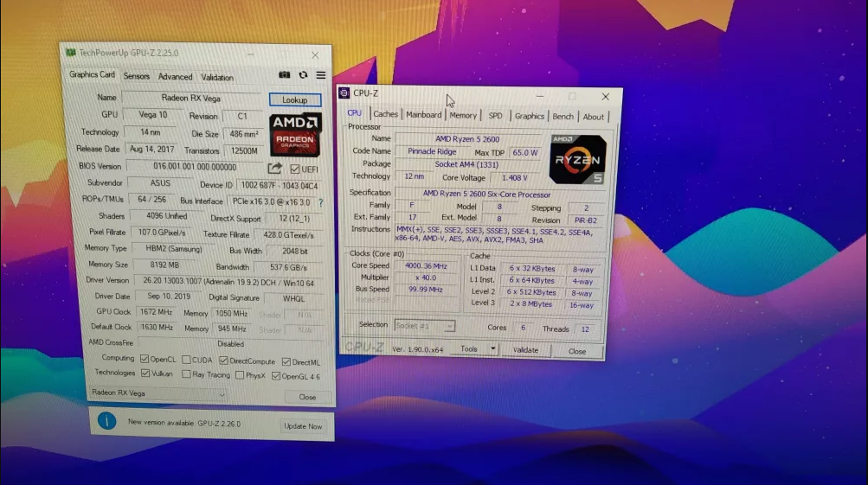This screenshot has width=868, height=485.
Task: Click the Driver Version value field
Action: pyautogui.click(x=228, y=282)
